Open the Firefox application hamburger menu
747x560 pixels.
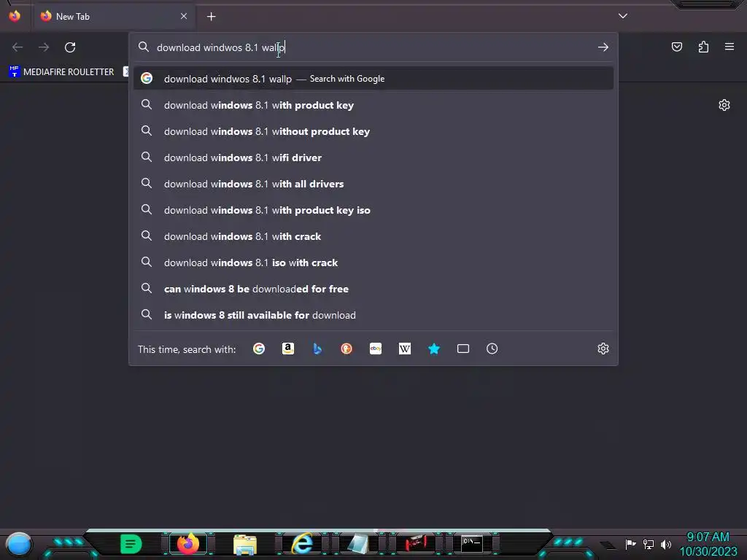729,47
